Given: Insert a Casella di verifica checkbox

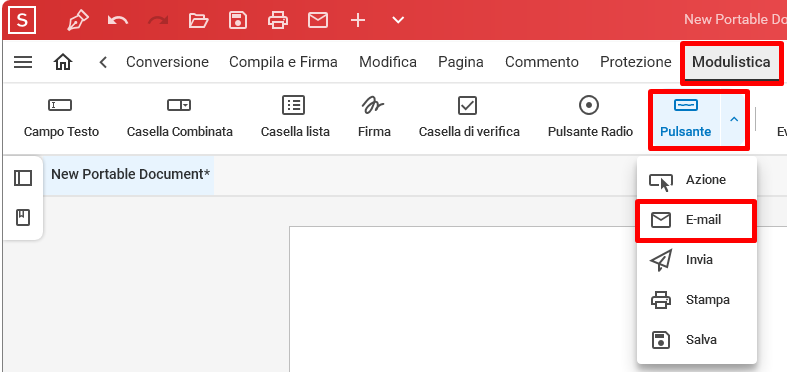Looking at the screenshot, I should coord(469,118).
